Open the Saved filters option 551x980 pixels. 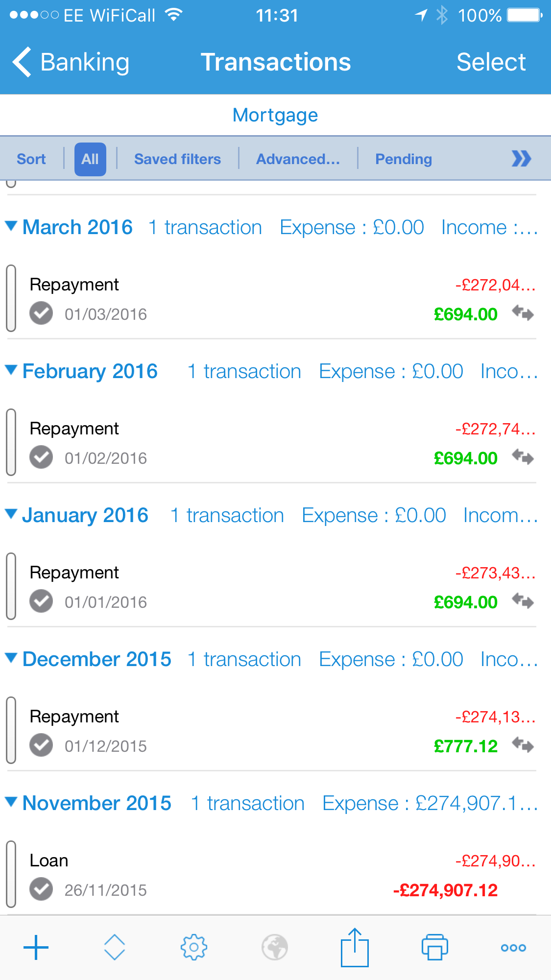(x=177, y=159)
